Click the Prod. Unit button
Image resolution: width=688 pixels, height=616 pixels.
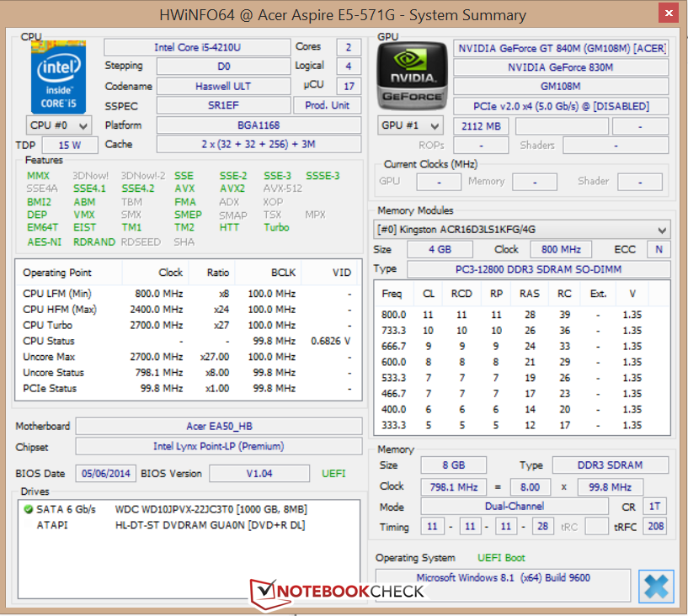point(327,105)
